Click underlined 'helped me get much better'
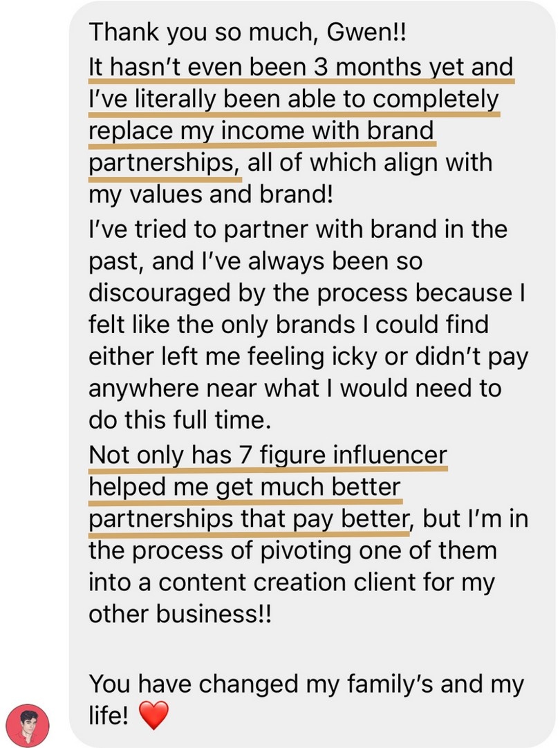 tap(244, 487)
